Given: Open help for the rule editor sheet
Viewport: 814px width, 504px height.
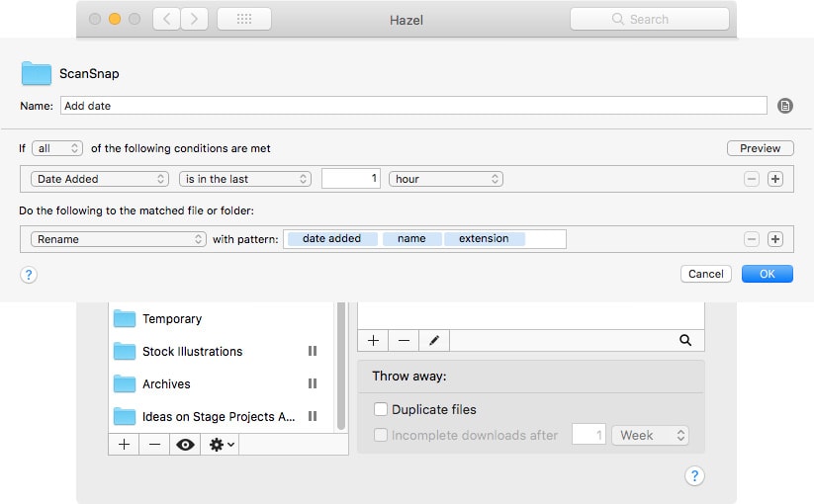Looking at the screenshot, I should click(29, 275).
